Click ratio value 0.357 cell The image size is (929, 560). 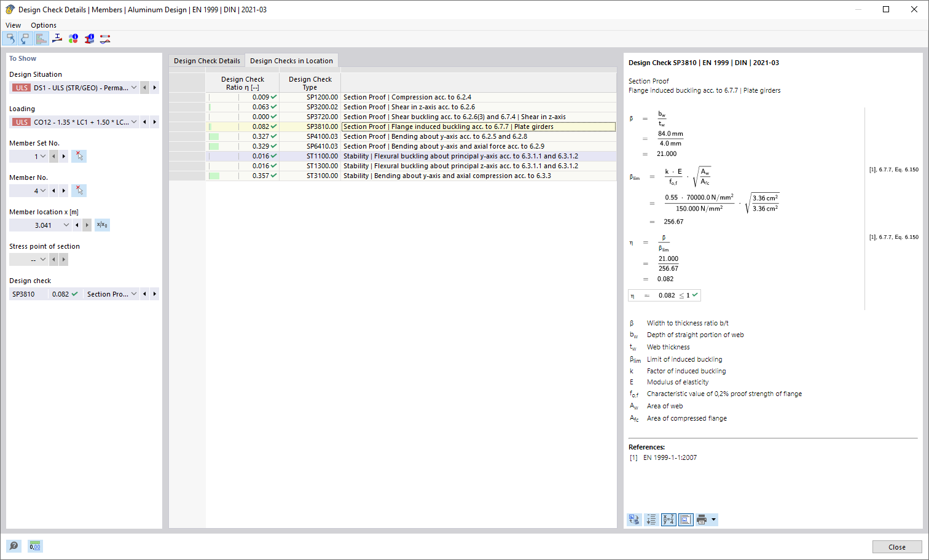[x=242, y=176]
